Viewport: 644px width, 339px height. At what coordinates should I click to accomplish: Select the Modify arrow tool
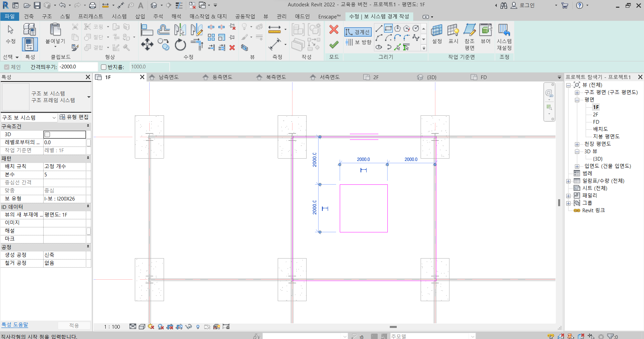pos(10,34)
